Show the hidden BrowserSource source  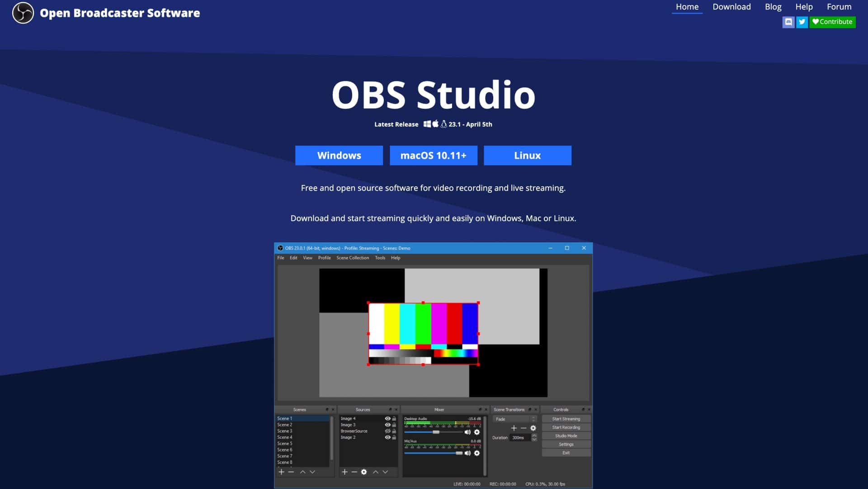point(387,431)
